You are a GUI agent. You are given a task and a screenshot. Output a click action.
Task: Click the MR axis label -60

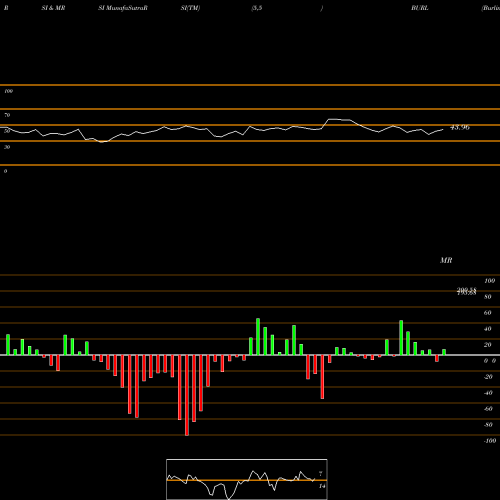click(488, 409)
